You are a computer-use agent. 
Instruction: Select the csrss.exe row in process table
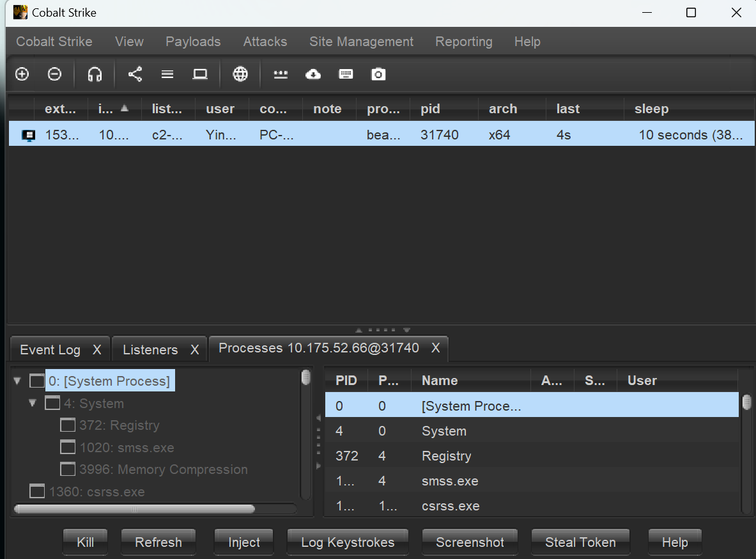click(532, 506)
